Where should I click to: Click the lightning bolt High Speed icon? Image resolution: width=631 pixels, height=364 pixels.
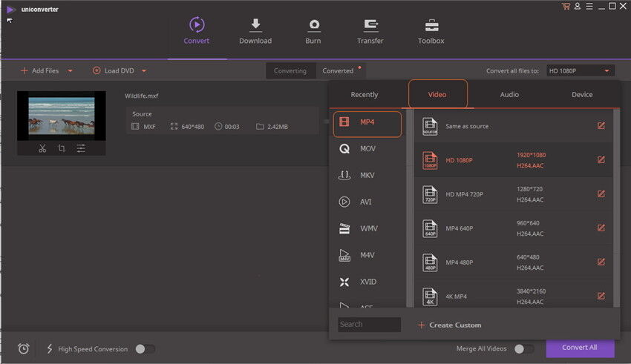tap(50, 348)
